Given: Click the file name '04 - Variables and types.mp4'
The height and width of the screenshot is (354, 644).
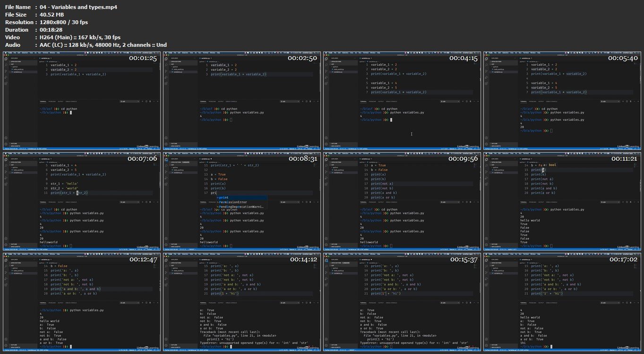Looking at the screenshot, I should tap(78, 7).
